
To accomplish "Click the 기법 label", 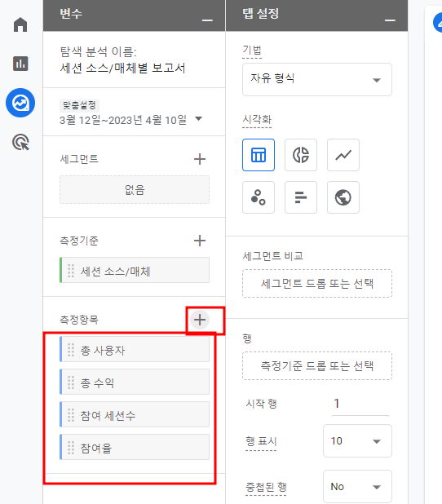I will point(252,51).
